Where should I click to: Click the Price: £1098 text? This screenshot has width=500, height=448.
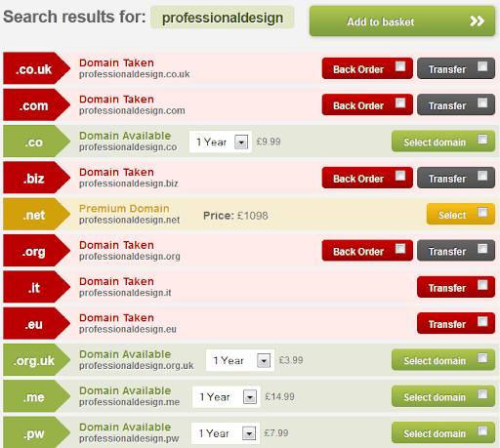coord(235,216)
